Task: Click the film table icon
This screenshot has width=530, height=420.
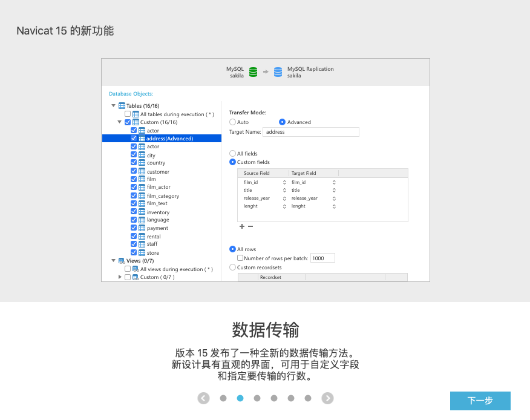Action: [142, 179]
